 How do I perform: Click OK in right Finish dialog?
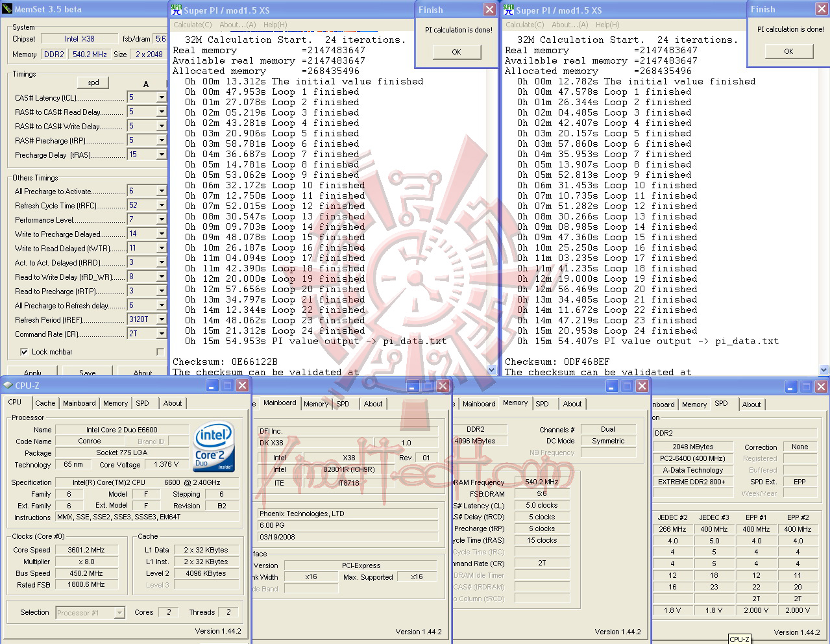(788, 51)
